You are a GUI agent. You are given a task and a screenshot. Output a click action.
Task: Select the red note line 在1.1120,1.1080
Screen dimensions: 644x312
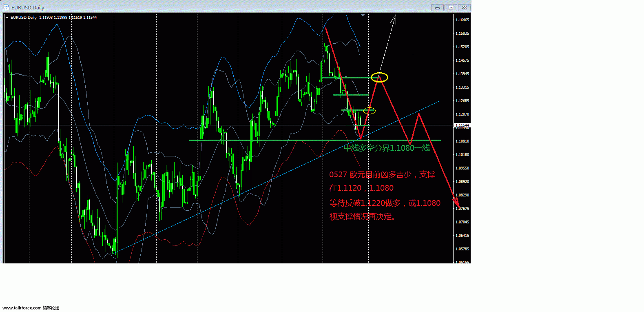point(361,188)
